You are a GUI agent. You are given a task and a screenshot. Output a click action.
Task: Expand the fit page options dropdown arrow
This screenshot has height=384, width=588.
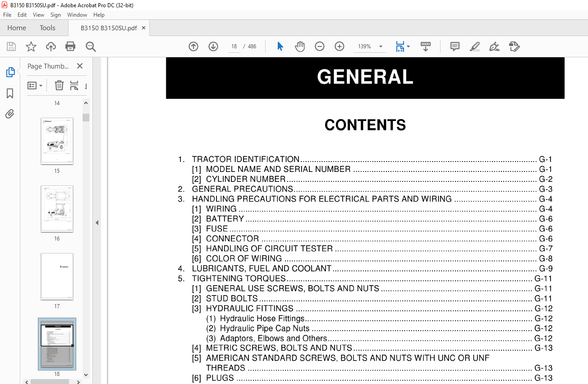[x=408, y=46]
